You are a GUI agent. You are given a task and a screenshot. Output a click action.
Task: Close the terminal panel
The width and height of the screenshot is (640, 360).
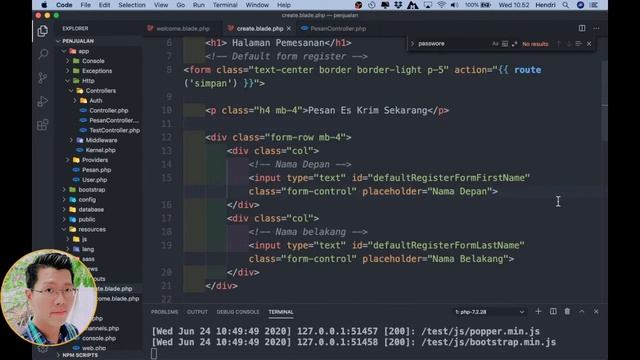tap(596, 311)
